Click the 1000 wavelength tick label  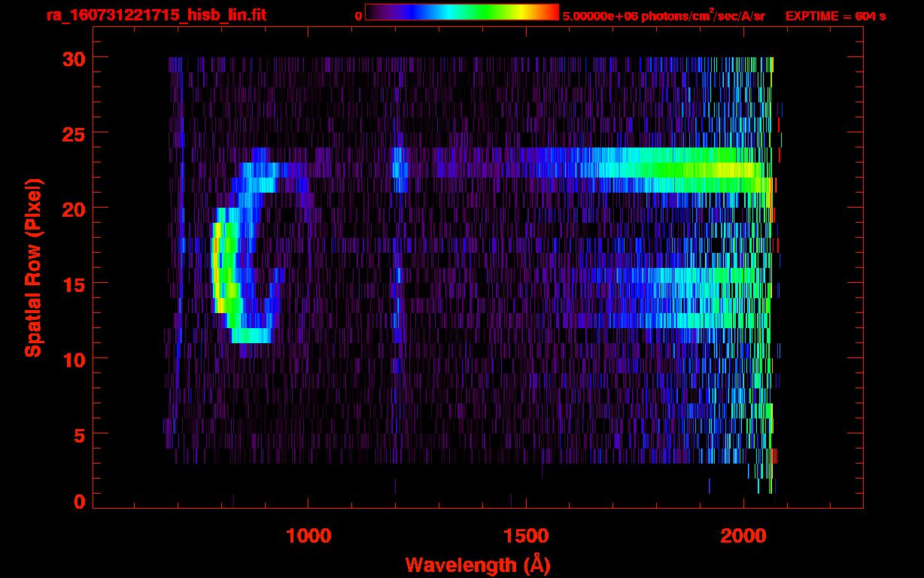click(x=309, y=535)
